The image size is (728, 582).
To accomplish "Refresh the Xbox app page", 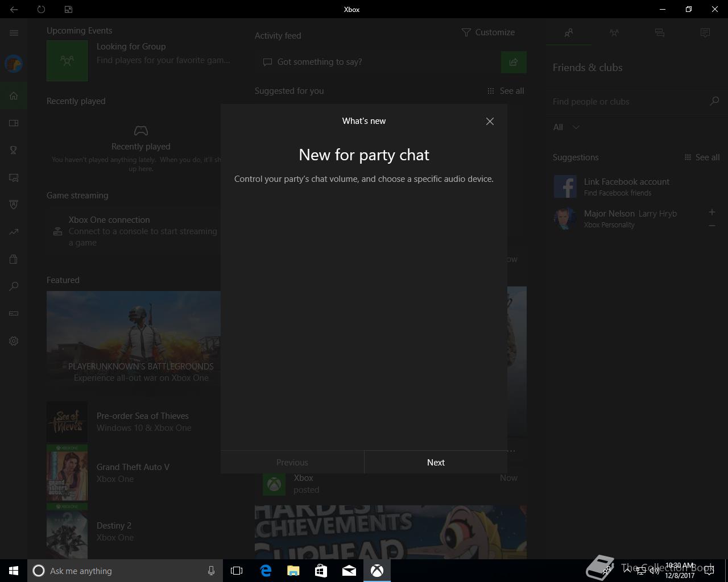I will pos(41,9).
